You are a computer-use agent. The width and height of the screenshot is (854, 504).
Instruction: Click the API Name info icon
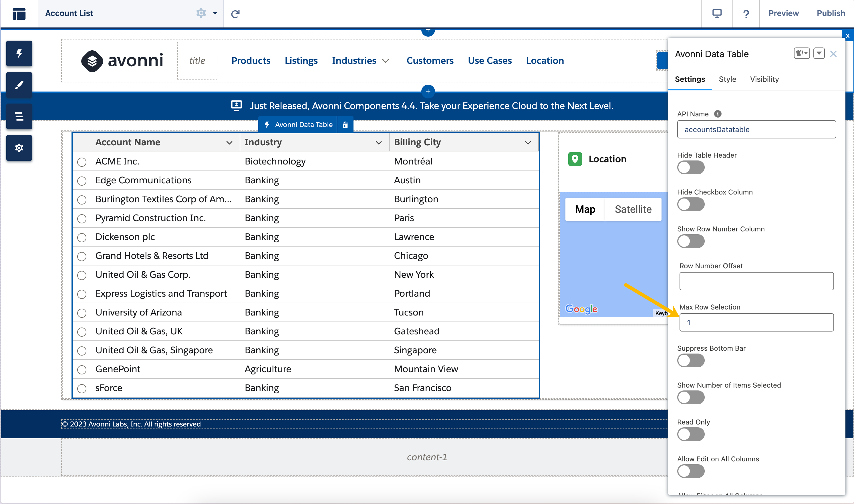click(718, 114)
